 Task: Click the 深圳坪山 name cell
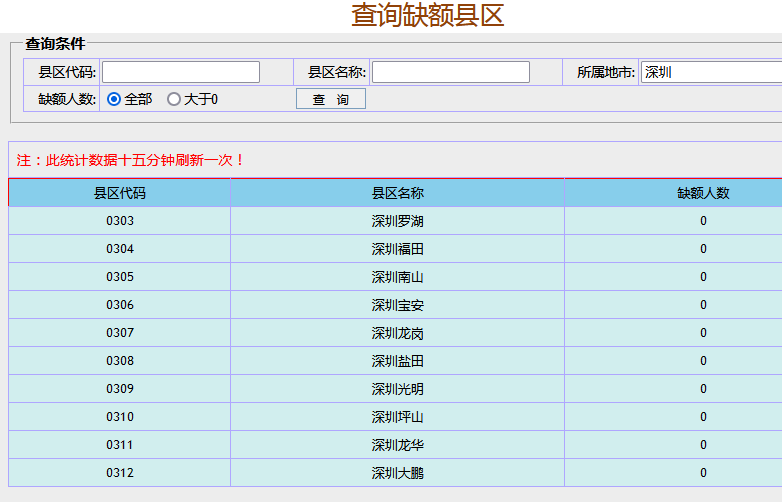click(397, 416)
